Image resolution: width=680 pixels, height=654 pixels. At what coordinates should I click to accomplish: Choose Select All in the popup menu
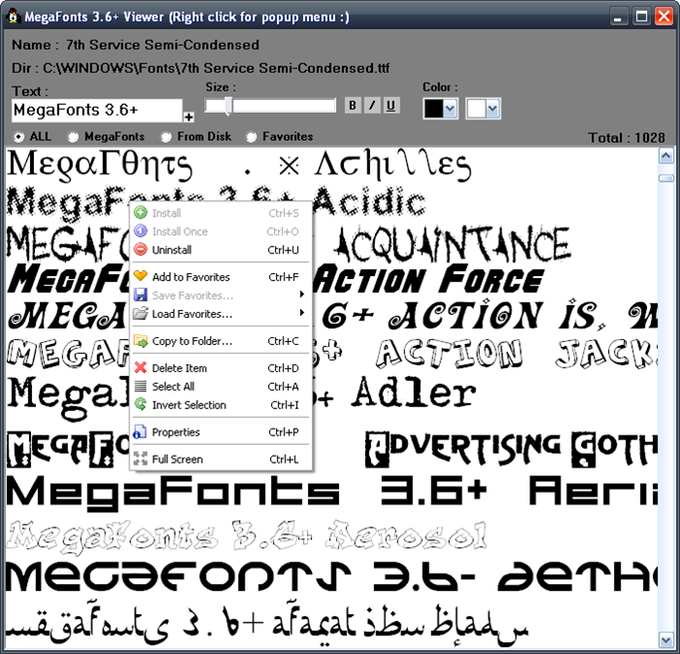coord(221,386)
